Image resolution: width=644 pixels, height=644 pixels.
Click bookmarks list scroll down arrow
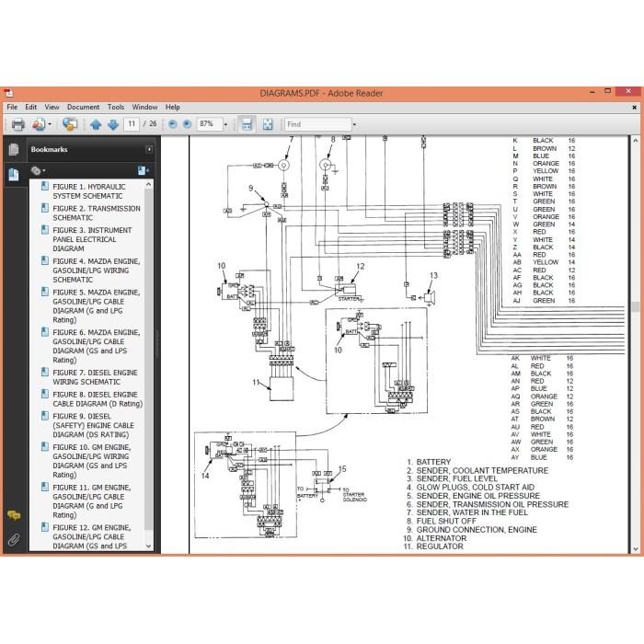(x=149, y=546)
